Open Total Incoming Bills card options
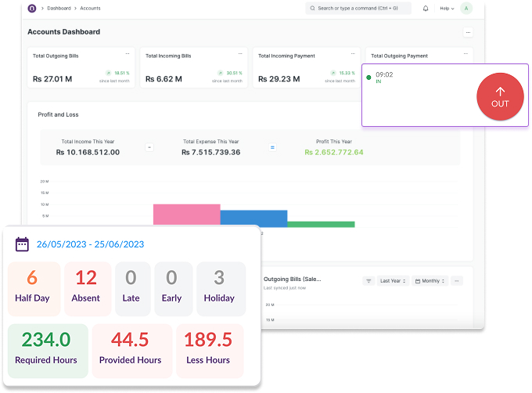The width and height of the screenshot is (532, 393). coord(240,54)
